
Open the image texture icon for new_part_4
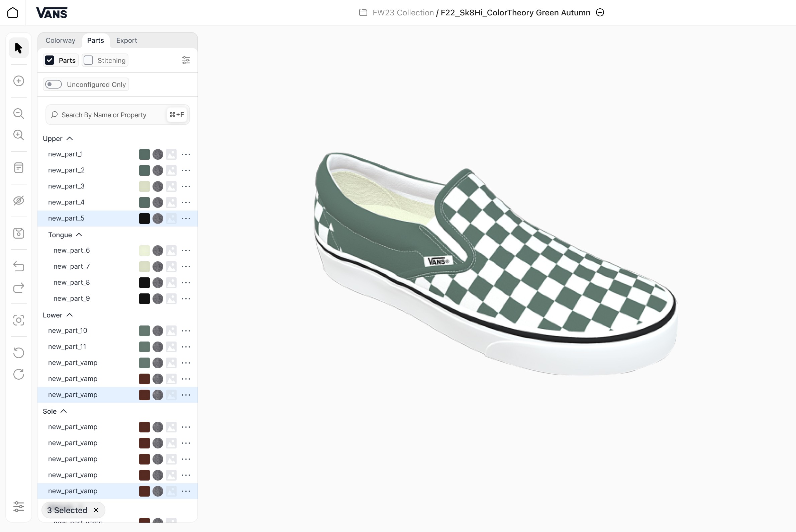click(x=171, y=202)
